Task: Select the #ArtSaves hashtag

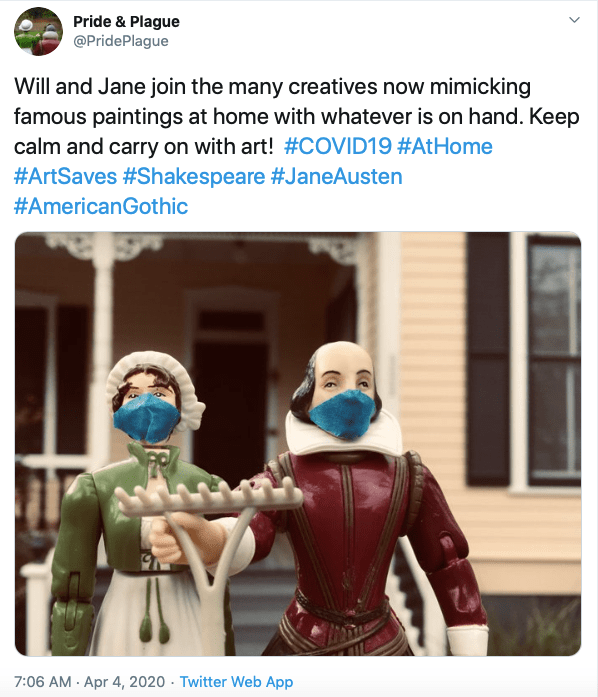Action: [65, 176]
